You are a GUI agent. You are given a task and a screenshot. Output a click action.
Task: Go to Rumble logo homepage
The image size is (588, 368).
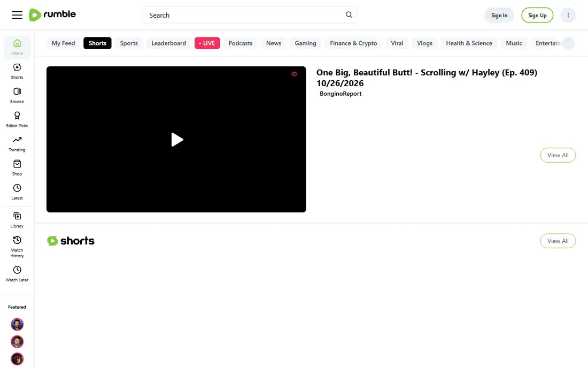pos(52,14)
